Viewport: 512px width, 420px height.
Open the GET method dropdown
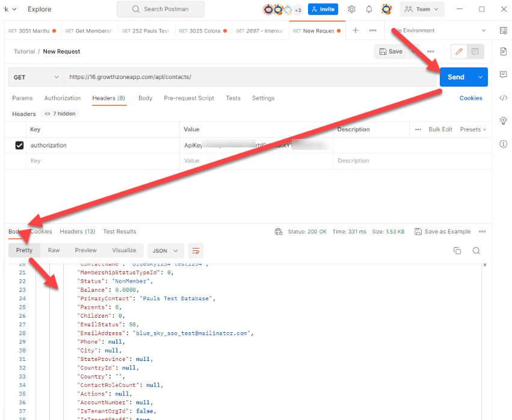coord(36,77)
